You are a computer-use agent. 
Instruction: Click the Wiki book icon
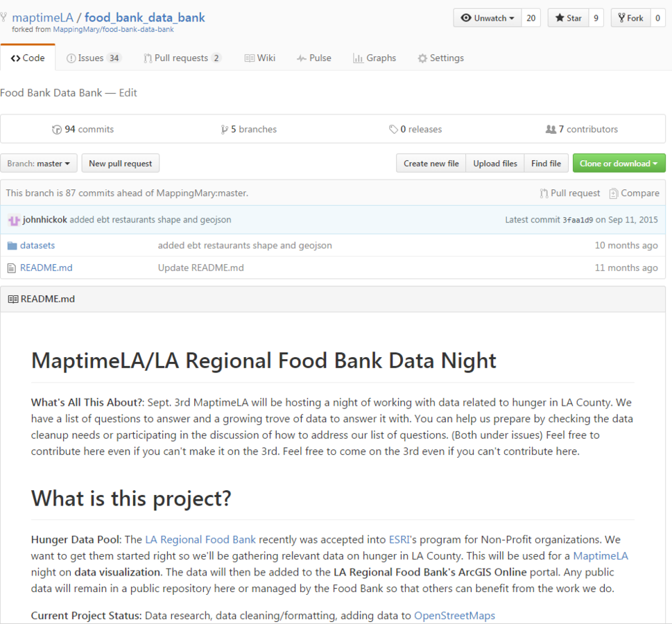click(x=250, y=58)
